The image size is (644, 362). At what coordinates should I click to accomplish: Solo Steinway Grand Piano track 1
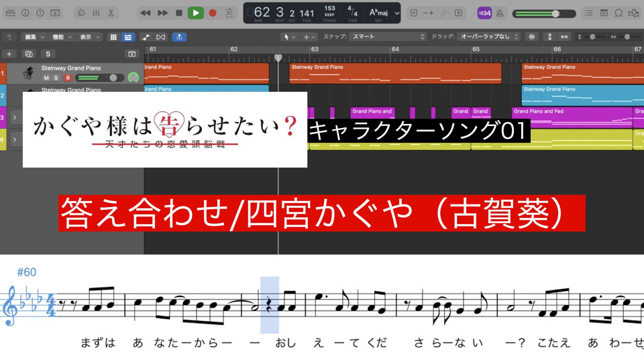(x=56, y=78)
